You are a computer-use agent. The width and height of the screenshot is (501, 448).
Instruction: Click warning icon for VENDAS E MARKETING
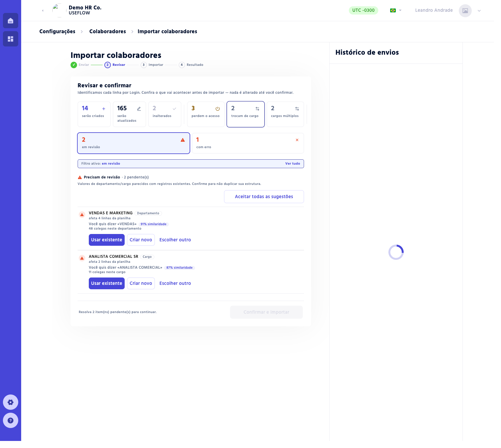coord(82,215)
